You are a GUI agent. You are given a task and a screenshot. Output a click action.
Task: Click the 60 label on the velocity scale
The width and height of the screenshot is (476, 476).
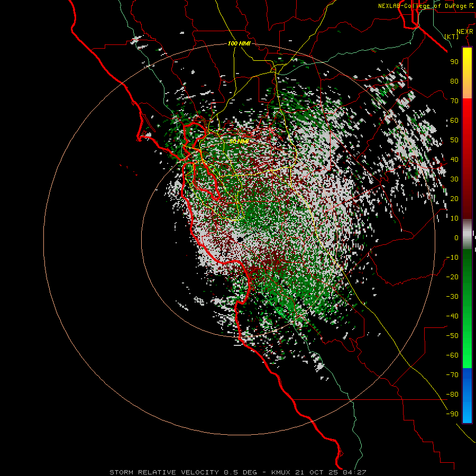point(454,120)
